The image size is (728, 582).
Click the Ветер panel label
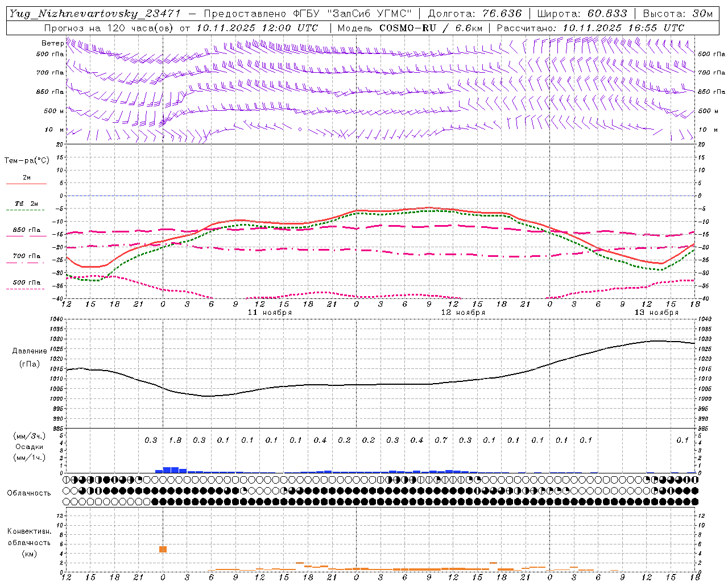pos(52,43)
